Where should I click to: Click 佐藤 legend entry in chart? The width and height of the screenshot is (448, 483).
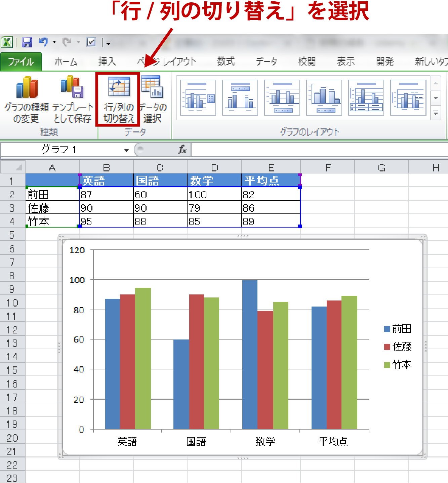pos(398,347)
